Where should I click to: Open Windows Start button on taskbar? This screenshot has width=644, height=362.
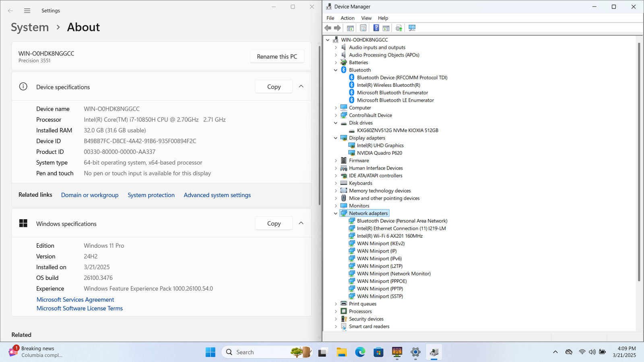211,352
